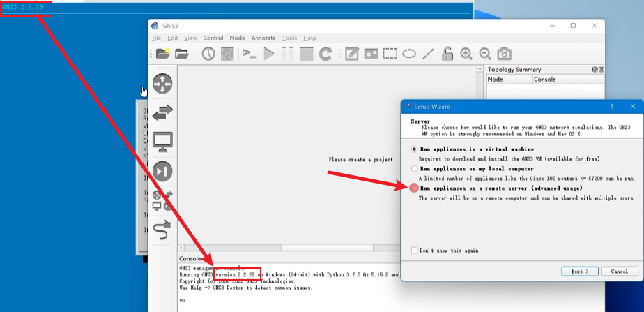Check the Don't show this again box
This screenshot has width=644, height=312.
tap(415, 250)
